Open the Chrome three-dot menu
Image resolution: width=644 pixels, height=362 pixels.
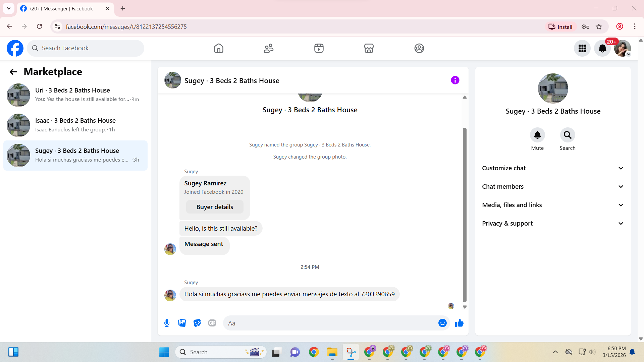[x=635, y=26]
